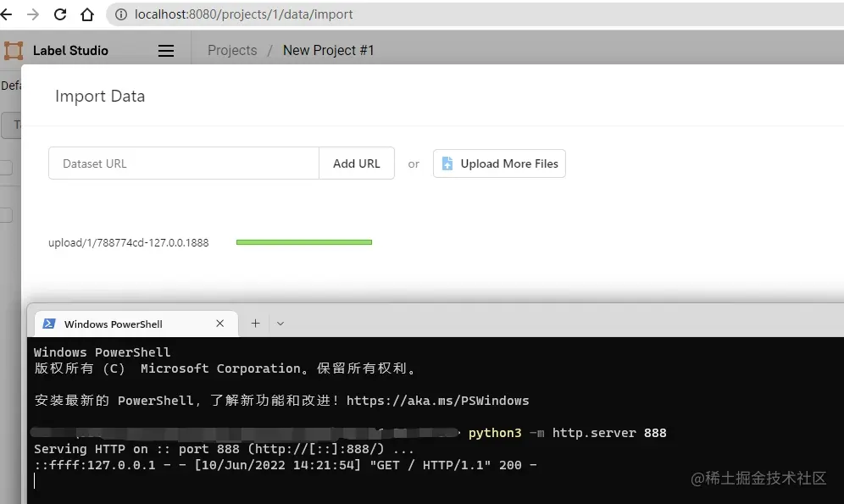The height and width of the screenshot is (504, 844).
Task: Reload the page
Action: [60, 14]
